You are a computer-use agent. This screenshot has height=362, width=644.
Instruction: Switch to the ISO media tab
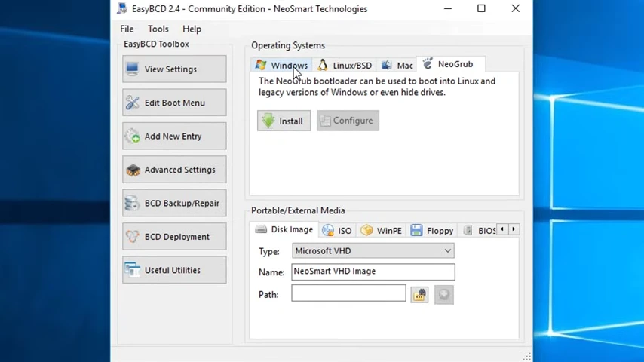(337, 231)
